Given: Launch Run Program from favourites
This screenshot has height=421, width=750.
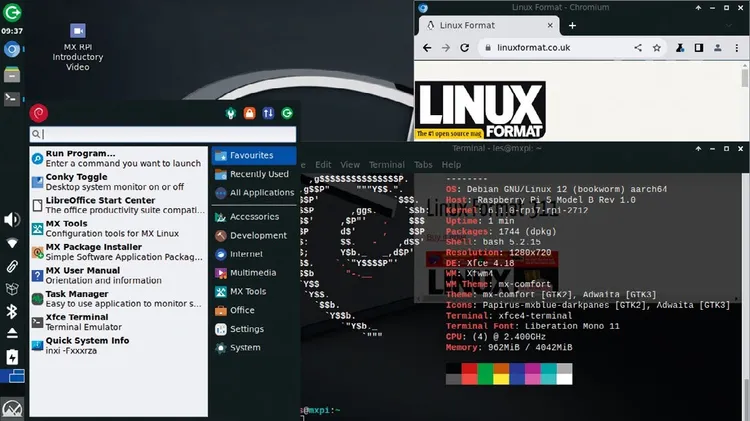Looking at the screenshot, I should pyautogui.click(x=119, y=158).
